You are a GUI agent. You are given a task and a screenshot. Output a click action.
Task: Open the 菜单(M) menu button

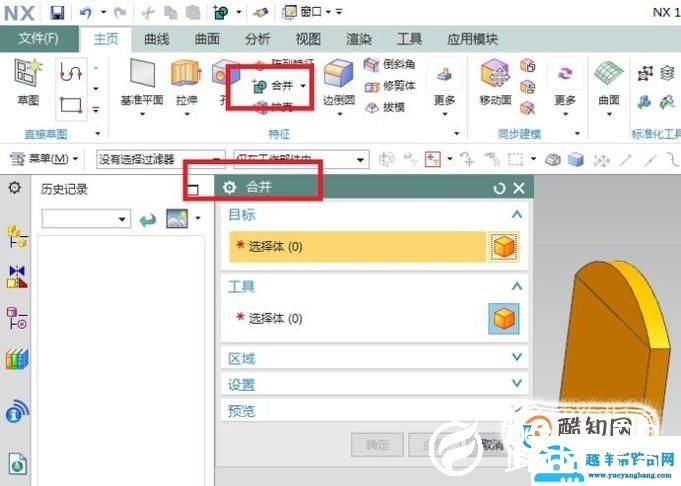[43, 159]
